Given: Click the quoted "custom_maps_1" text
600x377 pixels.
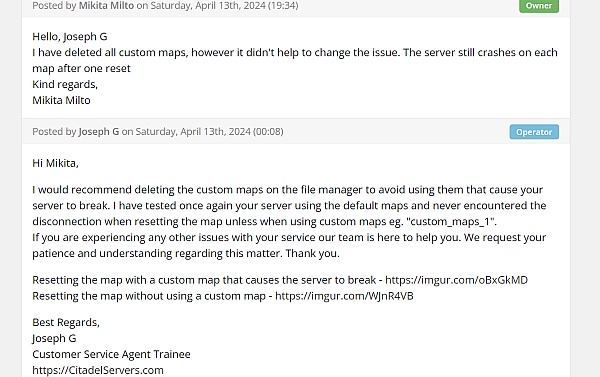Looking at the screenshot, I should click(x=451, y=222).
